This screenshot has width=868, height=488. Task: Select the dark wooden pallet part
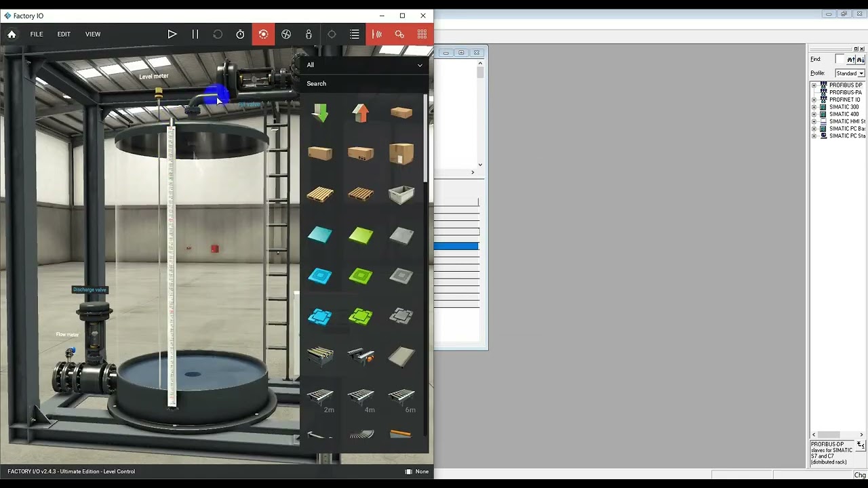pyautogui.click(x=361, y=195)
